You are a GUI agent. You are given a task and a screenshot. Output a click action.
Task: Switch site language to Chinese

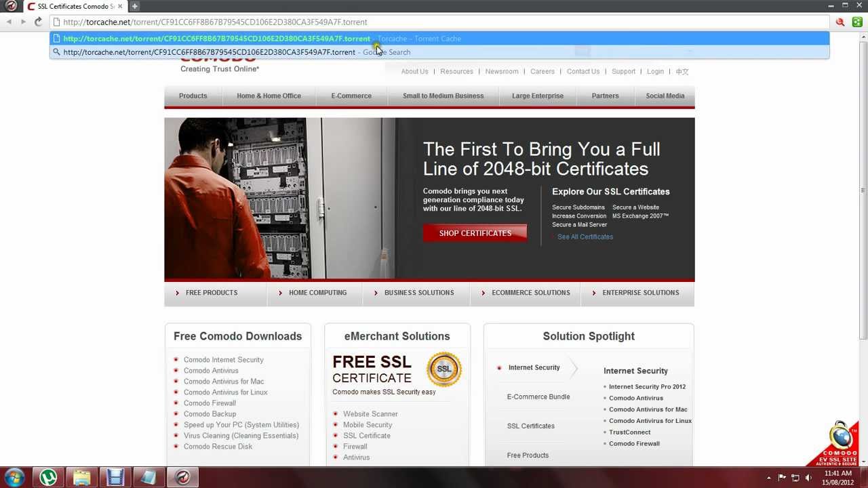point(682,71)
